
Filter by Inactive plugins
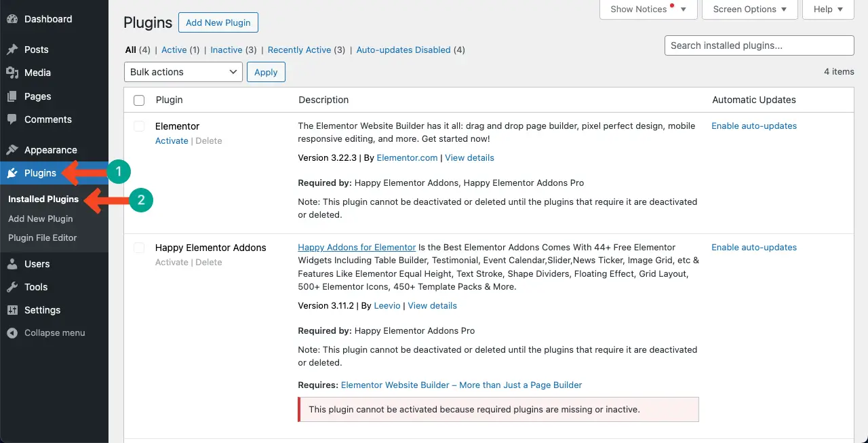point(226,50)
